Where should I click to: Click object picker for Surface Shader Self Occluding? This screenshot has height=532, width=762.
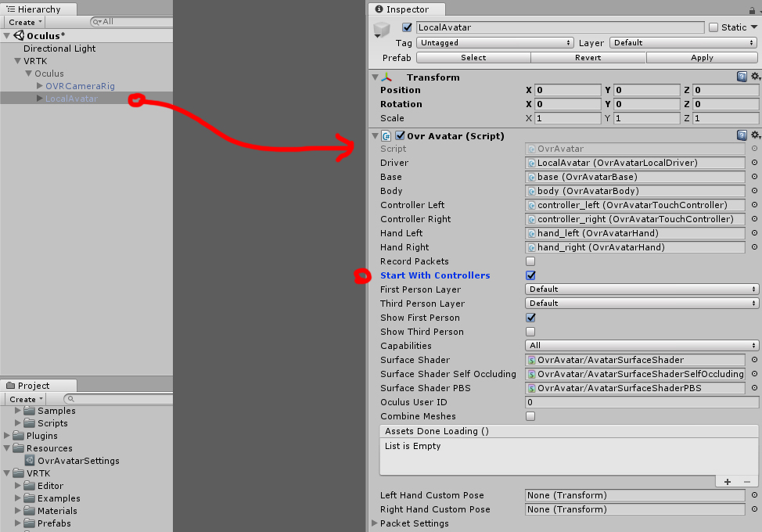(754, 374)
